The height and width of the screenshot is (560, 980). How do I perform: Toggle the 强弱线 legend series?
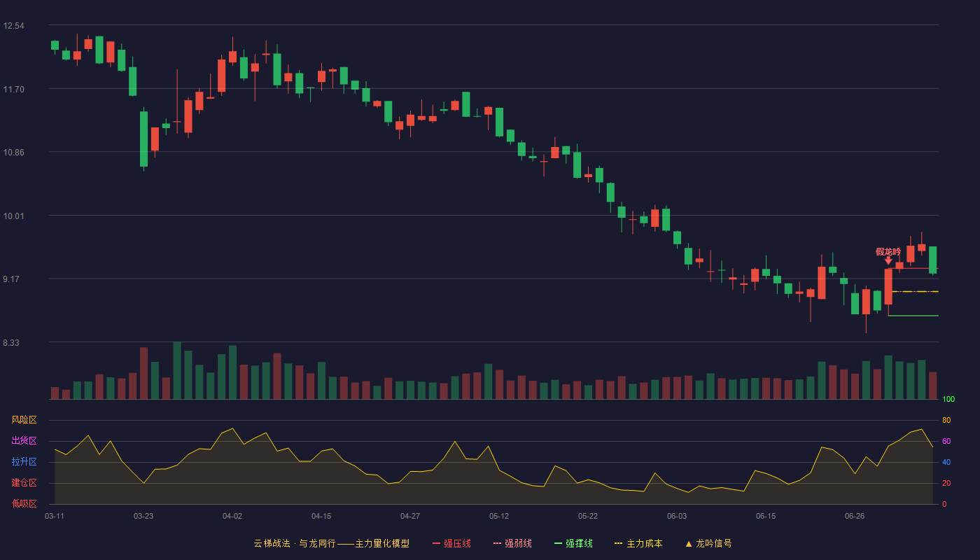pos(512,543)
